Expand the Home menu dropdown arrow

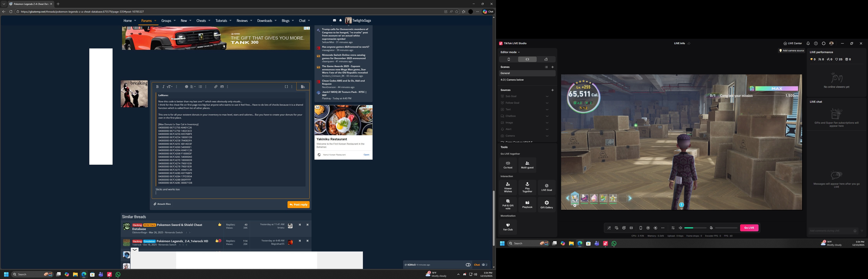(x=135, y=21)
